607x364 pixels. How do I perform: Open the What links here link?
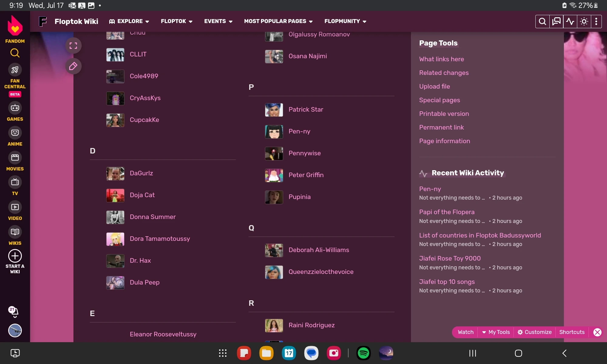[441, 59]
